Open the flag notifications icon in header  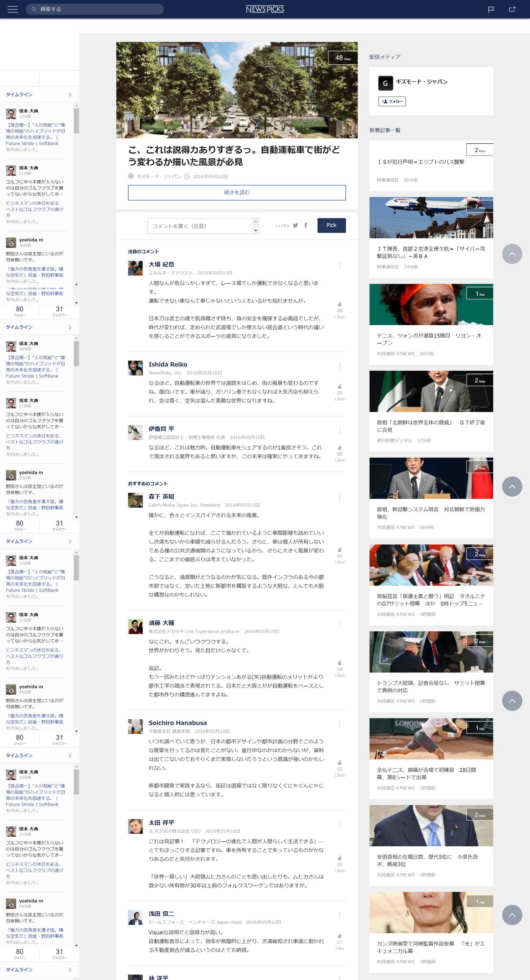(491, 9)
